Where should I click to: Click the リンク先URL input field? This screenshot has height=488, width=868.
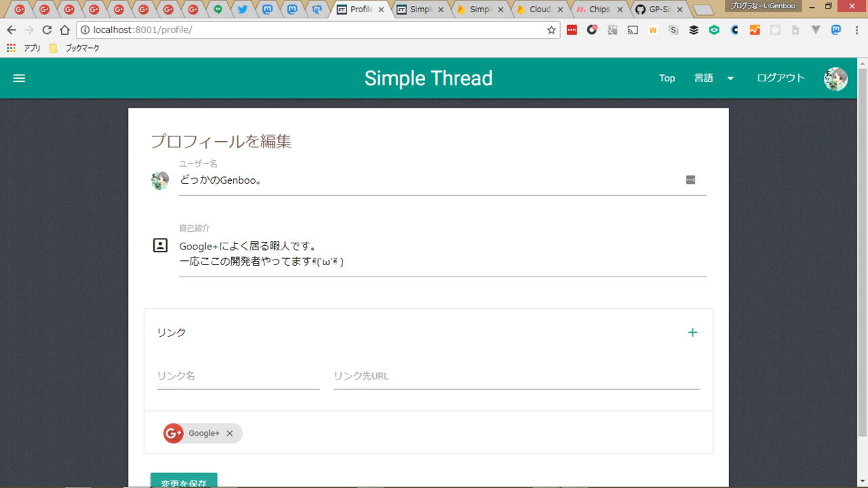pyautogui.click(x=516, y=376)
